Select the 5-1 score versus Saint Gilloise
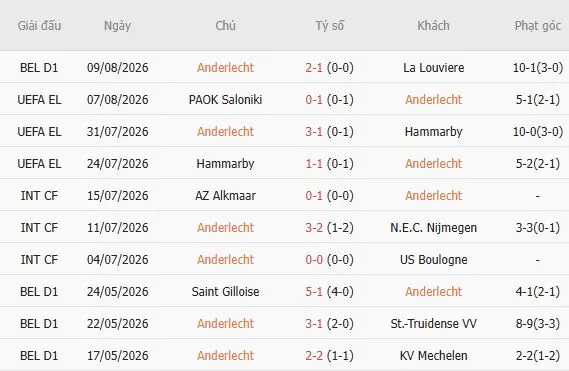 [x=314, y=292]
